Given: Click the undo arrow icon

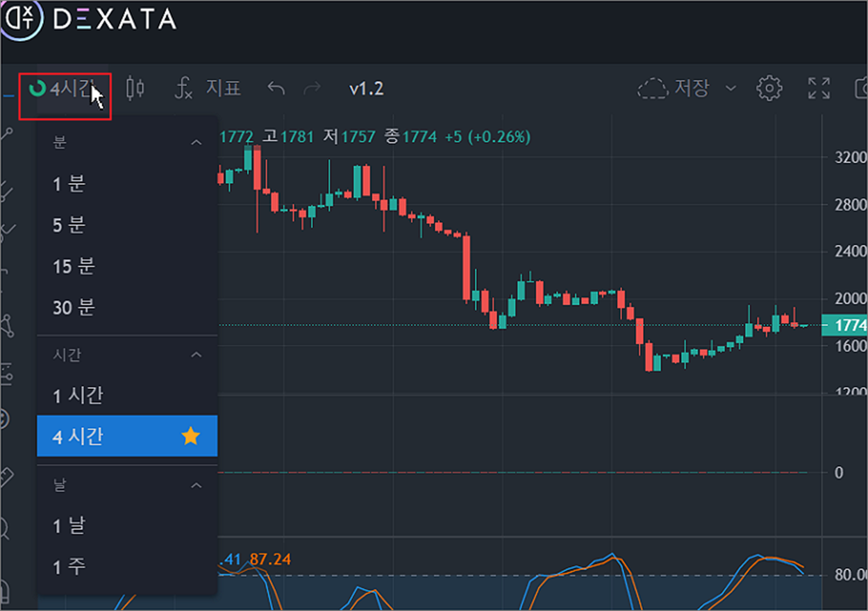Looking at the screenshot, I should point(276,88).
